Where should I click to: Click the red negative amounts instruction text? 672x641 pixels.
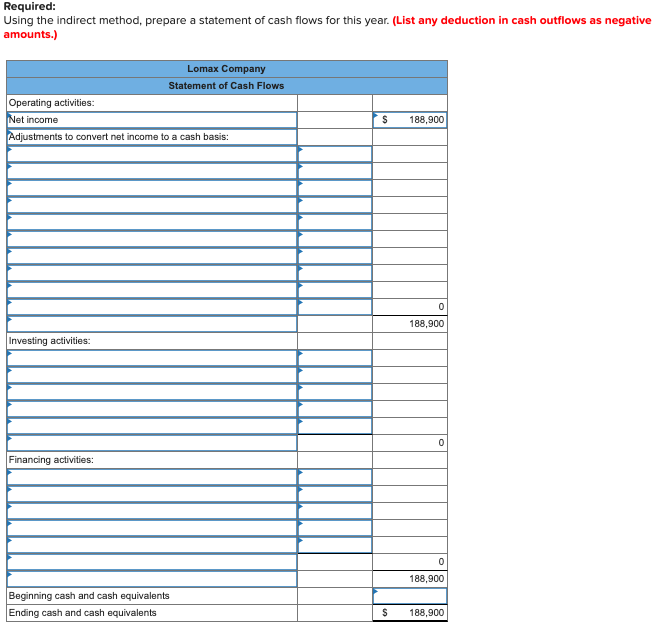click(x=327, y=27)
